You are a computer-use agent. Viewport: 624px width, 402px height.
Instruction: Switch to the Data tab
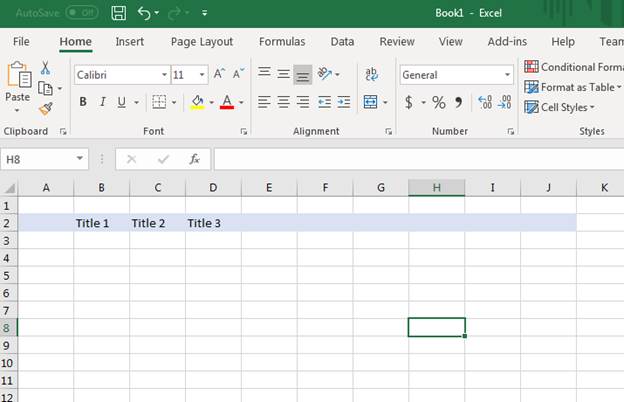point(342,41)
